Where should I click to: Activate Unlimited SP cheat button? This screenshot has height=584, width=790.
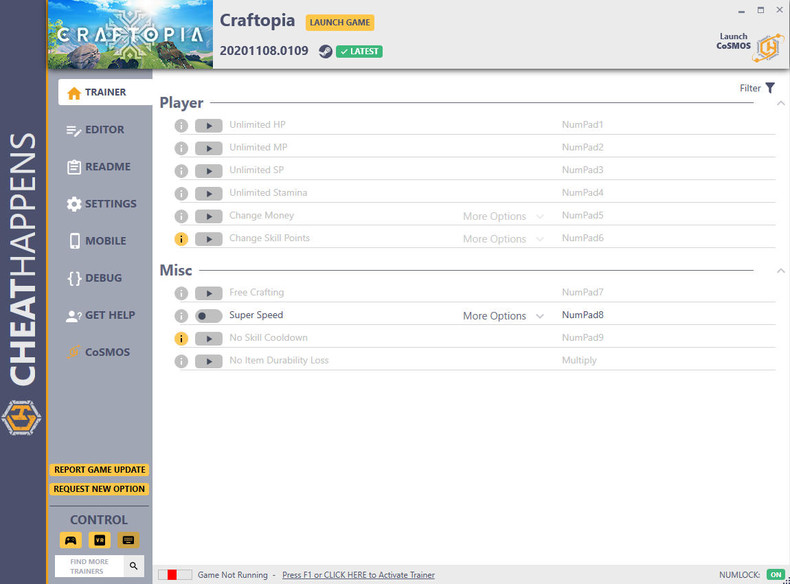point(209,171)
